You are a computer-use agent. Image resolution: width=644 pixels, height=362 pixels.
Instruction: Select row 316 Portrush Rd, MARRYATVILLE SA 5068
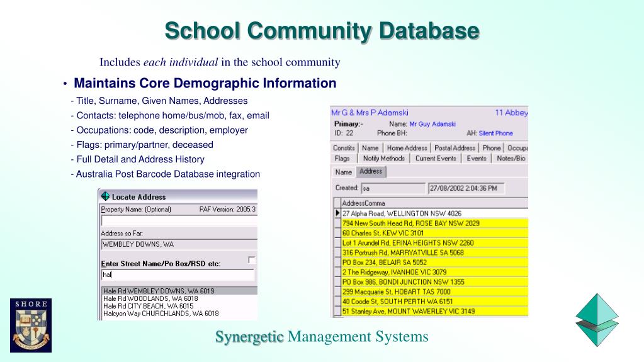tap(434, 252)
